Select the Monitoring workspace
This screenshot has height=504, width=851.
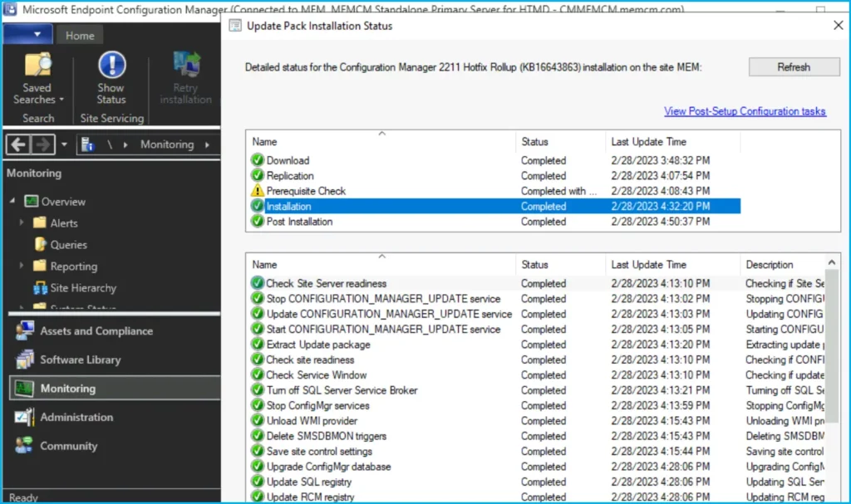(115, 389)
